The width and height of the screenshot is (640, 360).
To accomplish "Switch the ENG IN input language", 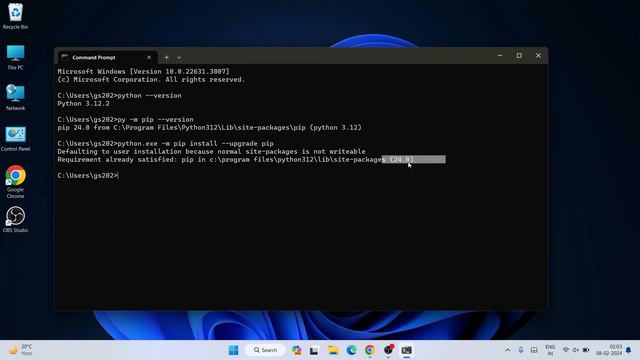I will [550, 350].
